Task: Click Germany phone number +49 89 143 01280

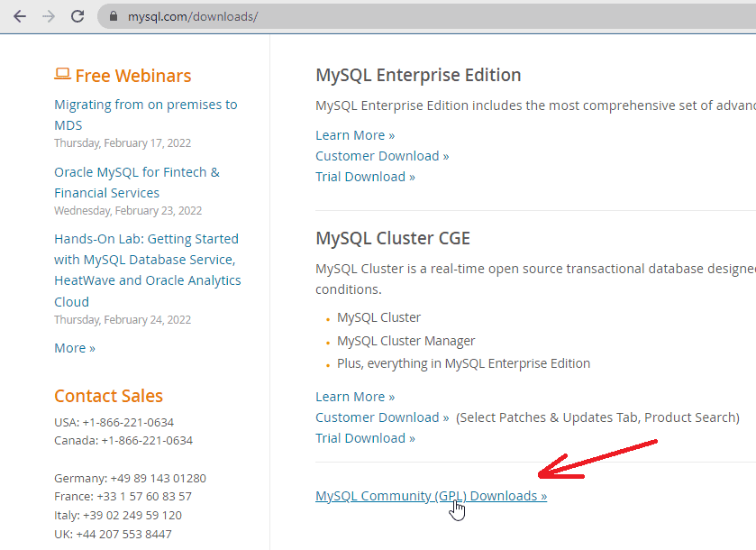Action: (159, 478)
